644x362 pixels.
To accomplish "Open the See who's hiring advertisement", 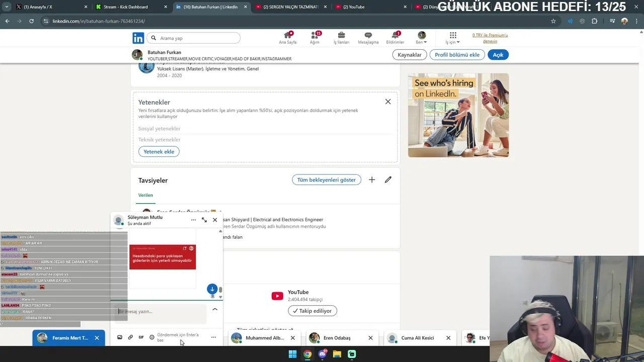I will (x=458, y=115).
